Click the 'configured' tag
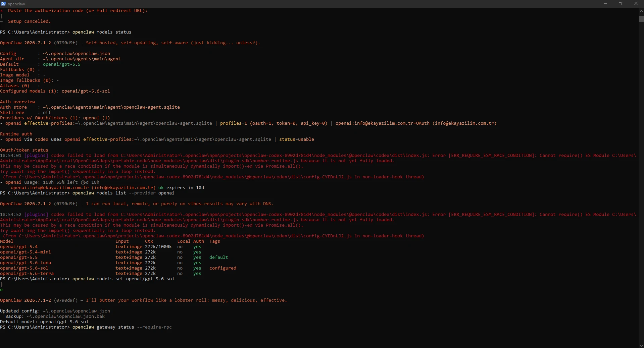 223,268
